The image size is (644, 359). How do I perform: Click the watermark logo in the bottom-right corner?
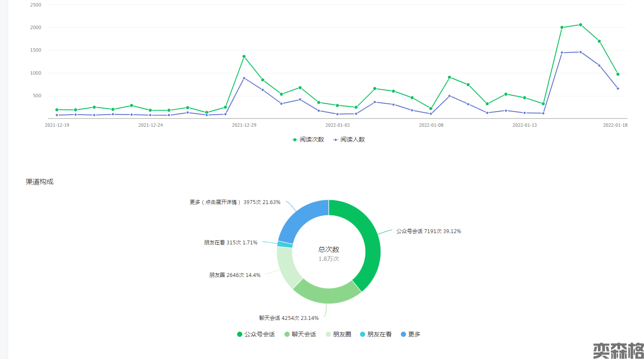point(618,350)
